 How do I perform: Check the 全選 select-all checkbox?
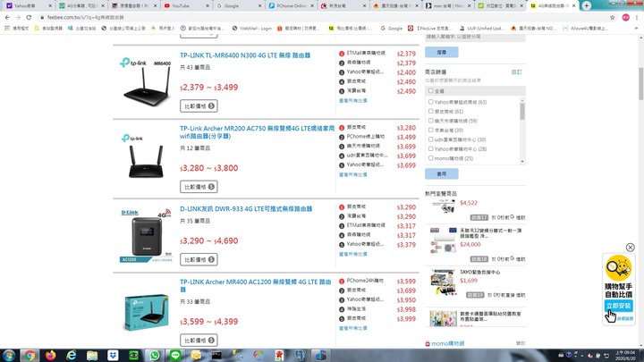point(430,90)
